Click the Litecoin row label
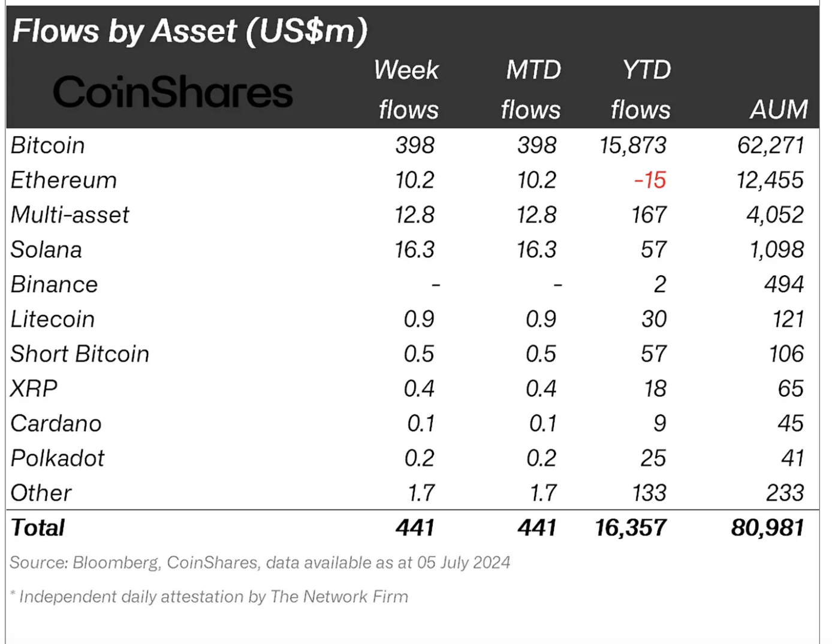Viewport: 832px width, 644px height. pyautogui.click(x=53, y=320)
